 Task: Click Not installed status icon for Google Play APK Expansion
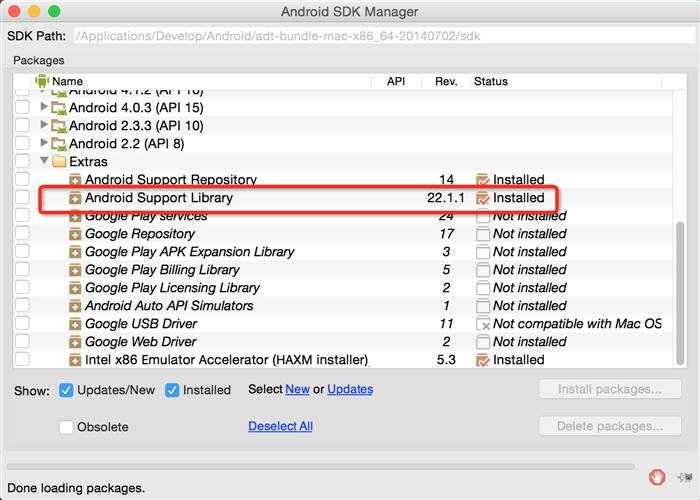(x=483, y=252)
